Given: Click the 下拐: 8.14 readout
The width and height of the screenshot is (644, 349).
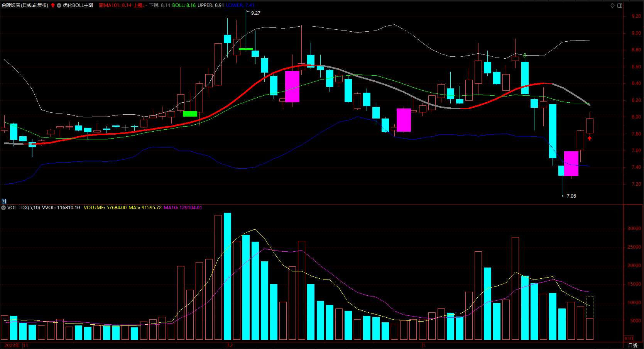Looking at the screenshot, I should 160,5.
